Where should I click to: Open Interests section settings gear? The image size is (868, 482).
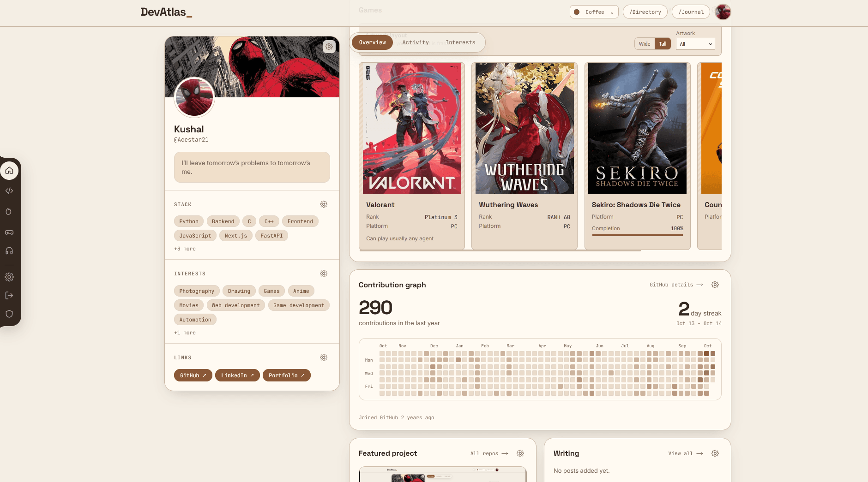pyautogui.click(x=324, y=274)
